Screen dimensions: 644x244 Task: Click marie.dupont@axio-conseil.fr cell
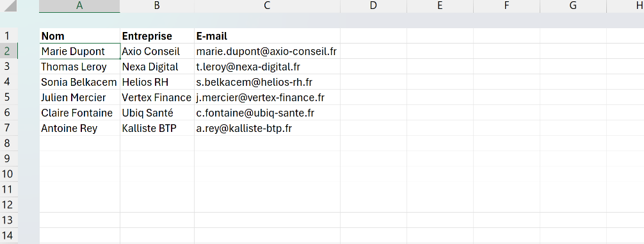point(268,51)
